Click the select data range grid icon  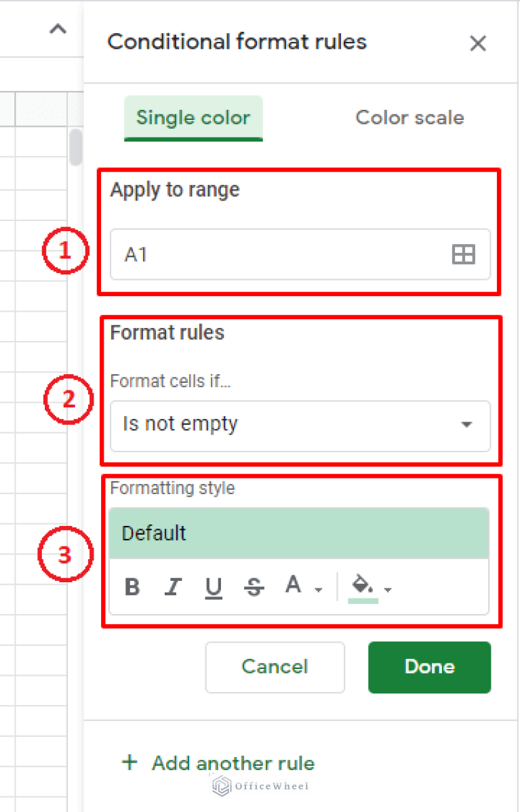[x=464, y=255]
